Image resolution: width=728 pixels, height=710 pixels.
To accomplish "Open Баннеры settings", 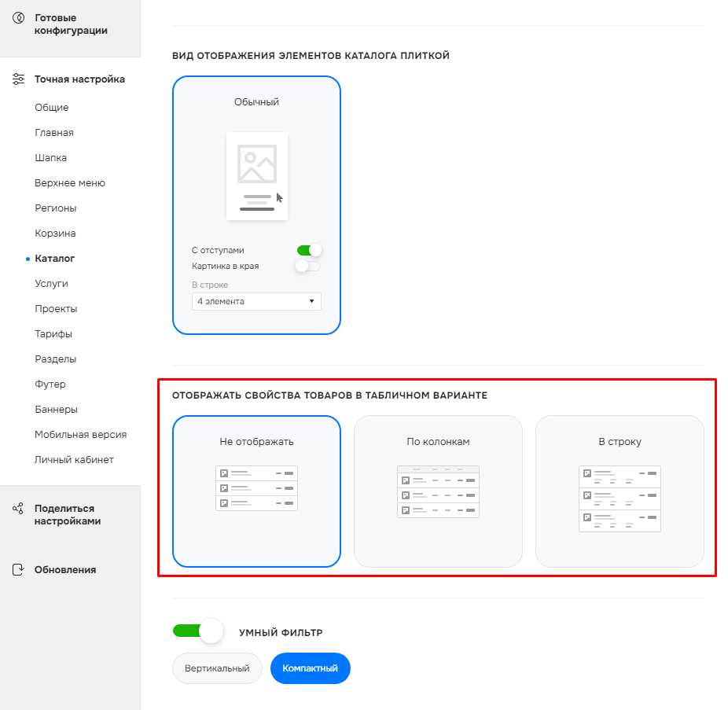I will pyautogui.click(x=56, y=410).
